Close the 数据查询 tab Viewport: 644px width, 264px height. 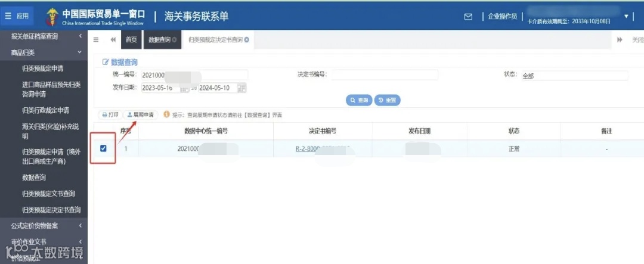175,40
